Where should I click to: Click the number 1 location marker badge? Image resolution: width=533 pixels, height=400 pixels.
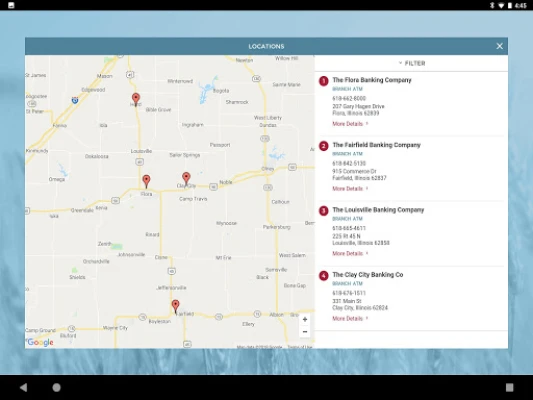point(324,81)
